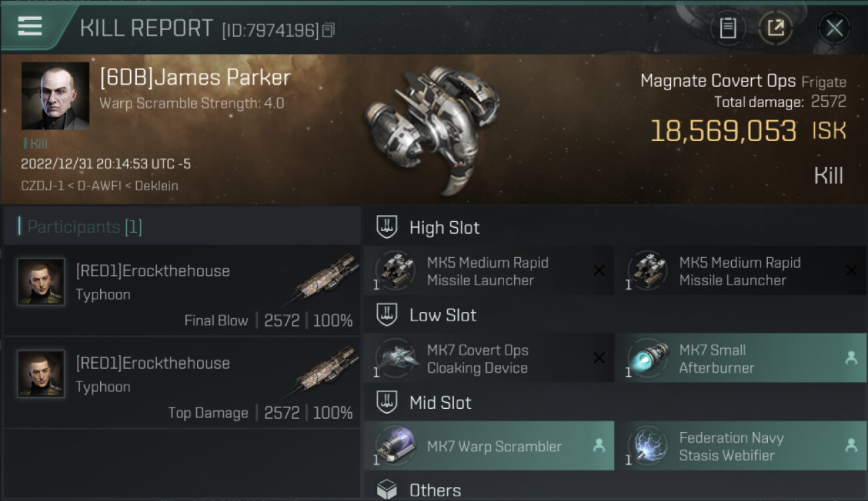Close the kill report window
This screenshot has width=868, height=501.
[x=834, y=28]
